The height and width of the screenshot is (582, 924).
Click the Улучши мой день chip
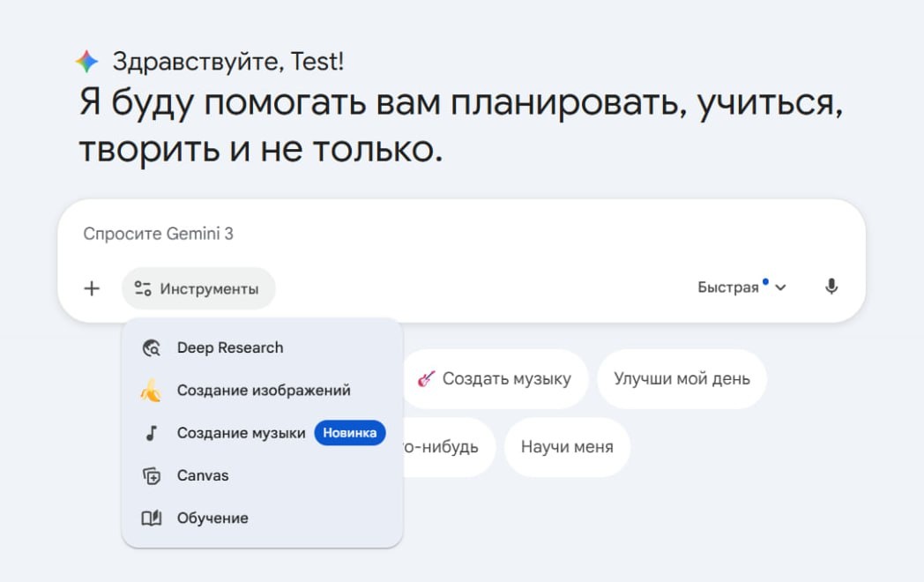pos(682,378)
